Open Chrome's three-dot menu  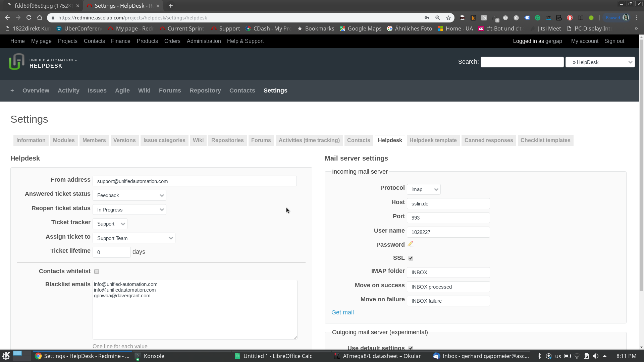[x=637, y=18]
